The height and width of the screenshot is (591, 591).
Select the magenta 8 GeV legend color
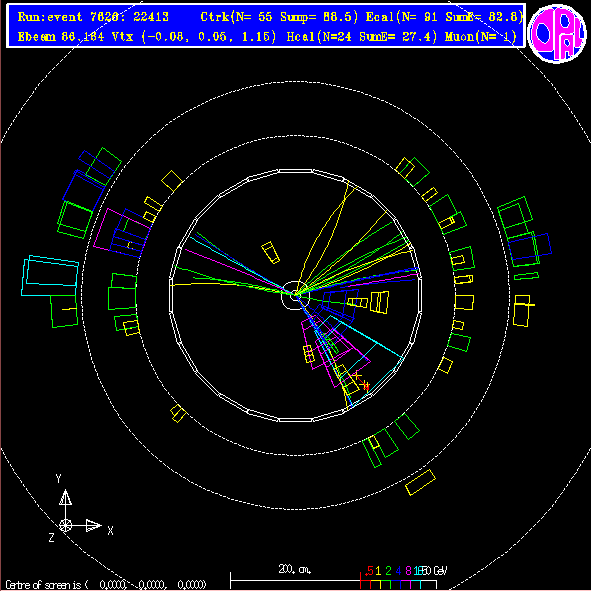(x=405, y=584)
